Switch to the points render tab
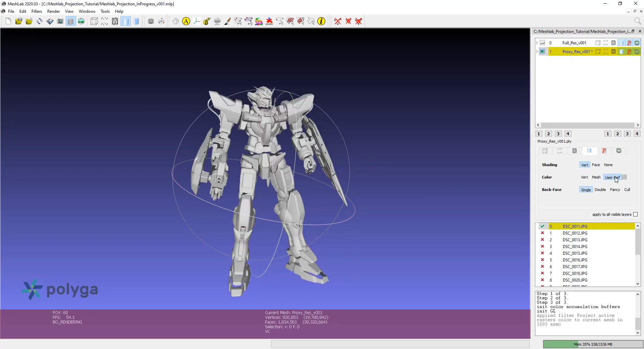 click(559, 151)
